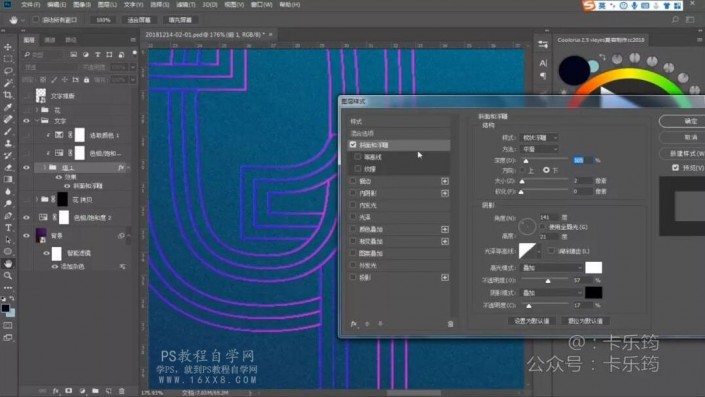
Task: Click plus button next to Stroke (描边)
Action: 445,181
